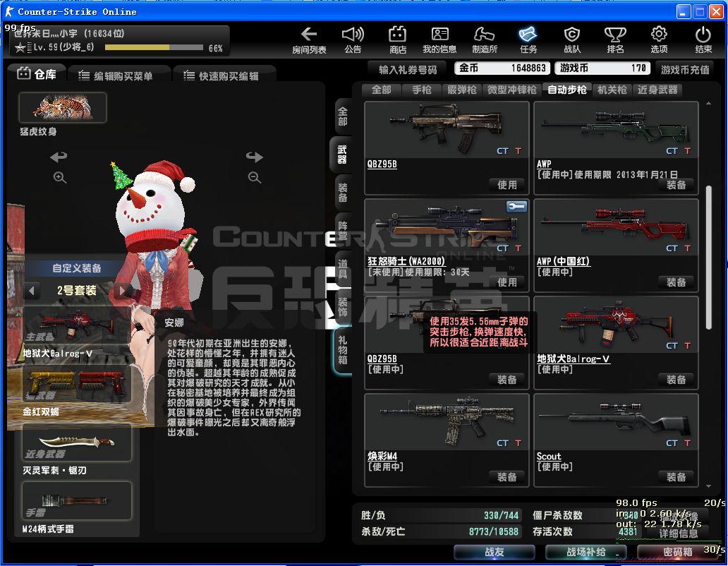Image resolution: width=728 pixels, height=566 pixels.
Task: Select primary weapon slot Balrog-V
Action: [77, 325]
